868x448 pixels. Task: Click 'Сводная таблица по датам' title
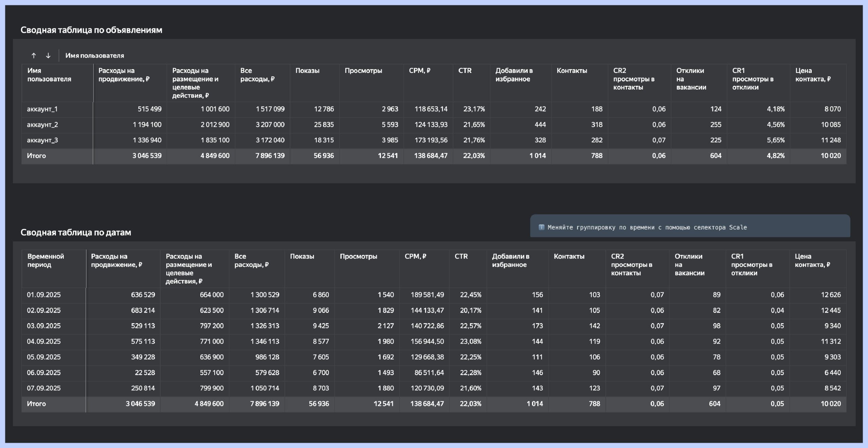point(76,233)
